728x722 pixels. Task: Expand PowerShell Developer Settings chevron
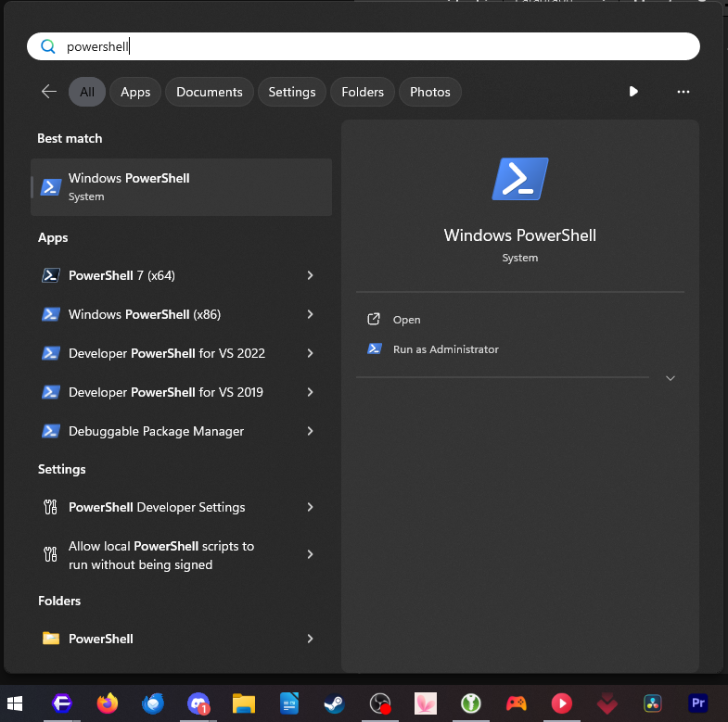pos(310,507)
